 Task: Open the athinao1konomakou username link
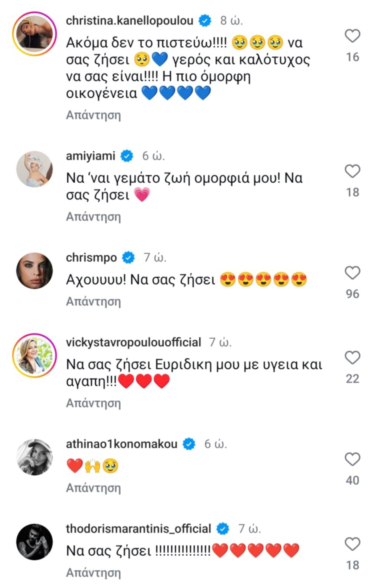pyautogui.click(x=122, y=444)
